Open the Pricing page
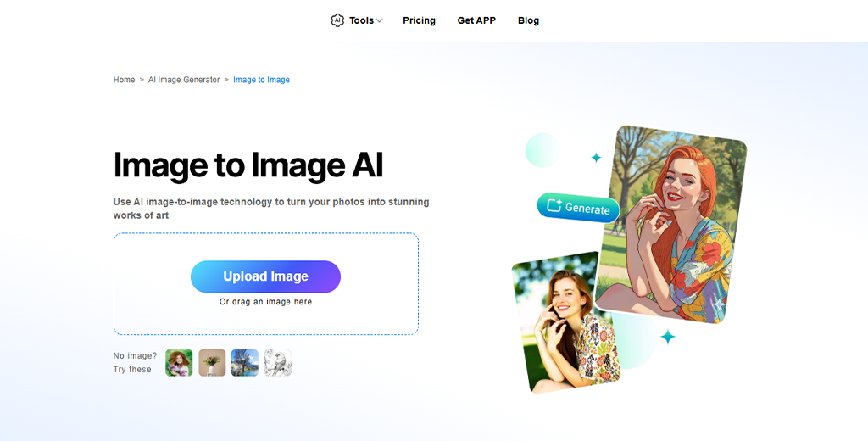 coord(419,20)
